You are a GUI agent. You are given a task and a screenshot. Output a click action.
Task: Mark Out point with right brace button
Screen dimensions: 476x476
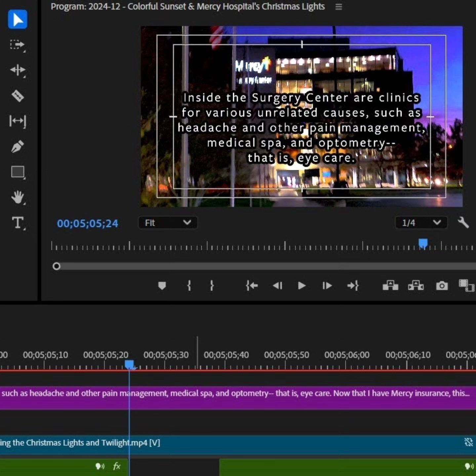212,286
